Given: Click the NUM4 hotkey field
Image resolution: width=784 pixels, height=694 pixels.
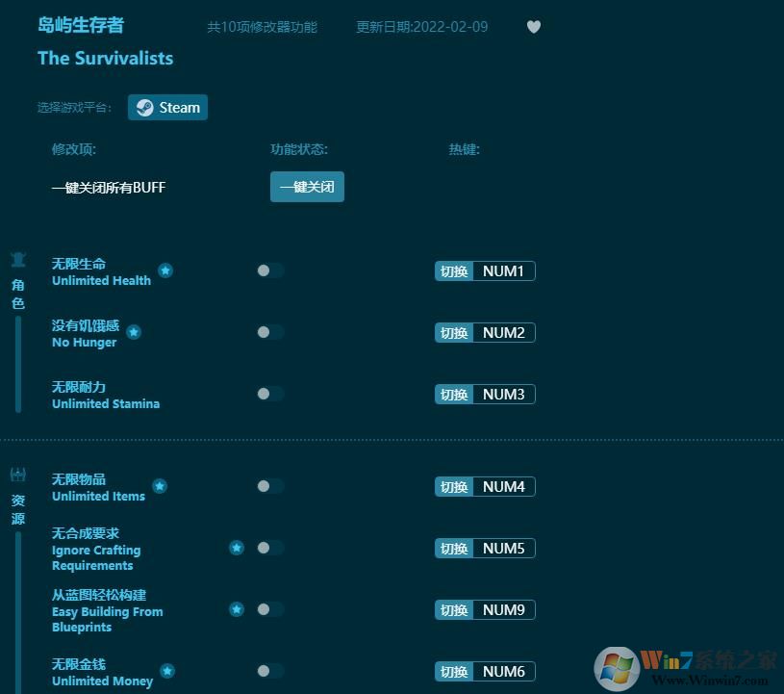Looking at the screenshot, I should 504,487.
